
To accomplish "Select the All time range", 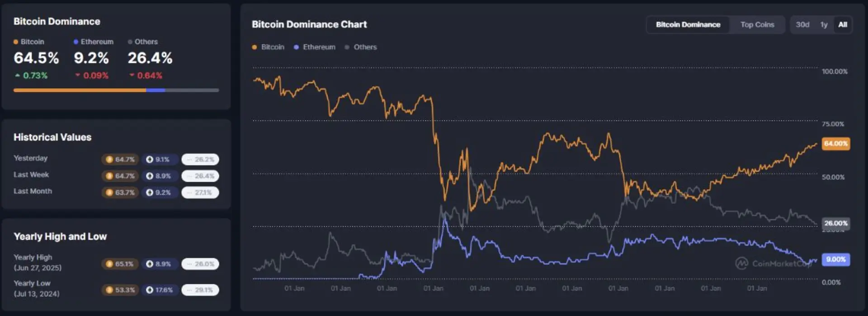I will tap(843, 24).
